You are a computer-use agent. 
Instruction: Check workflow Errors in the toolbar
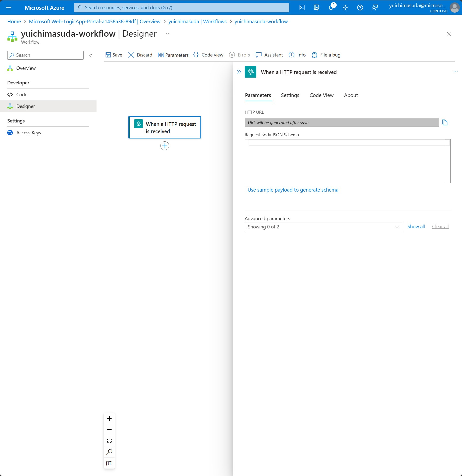tap(239, 55)
